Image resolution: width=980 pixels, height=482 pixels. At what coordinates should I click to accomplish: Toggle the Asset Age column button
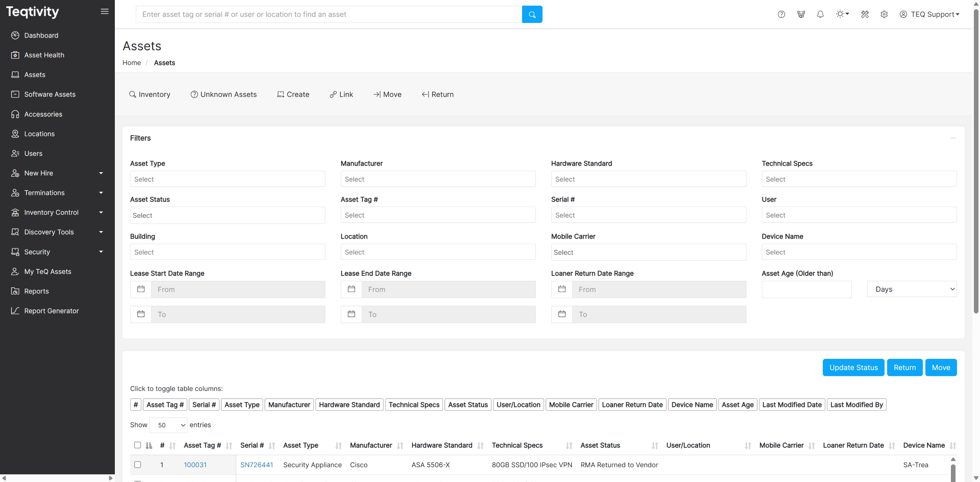pyautogui.click(x=737, y=405)
